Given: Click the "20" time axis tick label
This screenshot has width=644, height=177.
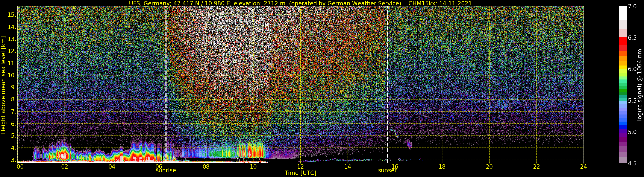Looking at the screenshot, I should click(489, 166).
